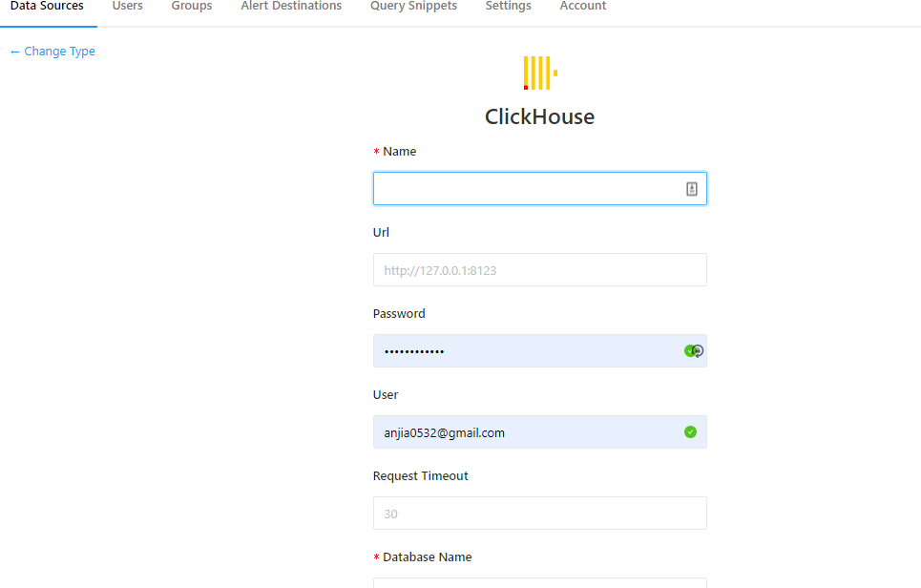Click the ClickHouse logo icon

[x=540, y=73]
